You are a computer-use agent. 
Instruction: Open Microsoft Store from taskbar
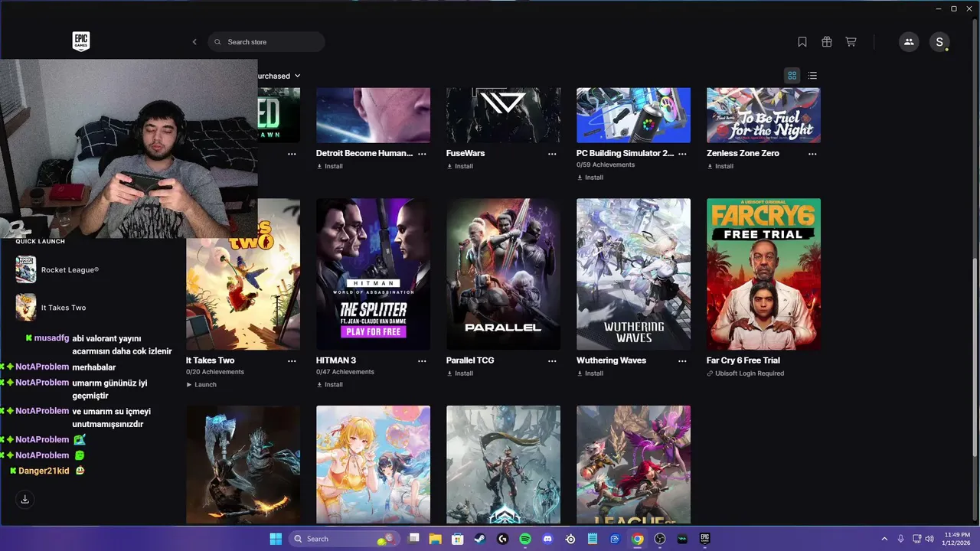pyautogui.click(x=457, y=539)
